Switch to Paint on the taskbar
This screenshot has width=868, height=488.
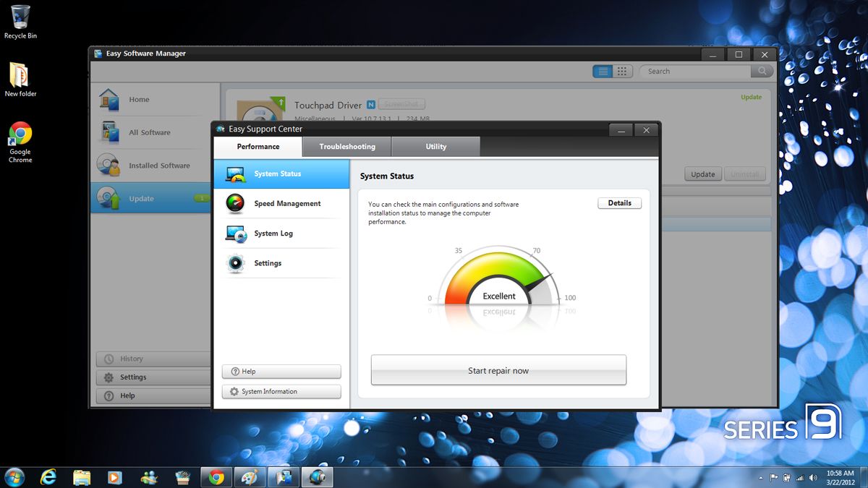[250, 477]
